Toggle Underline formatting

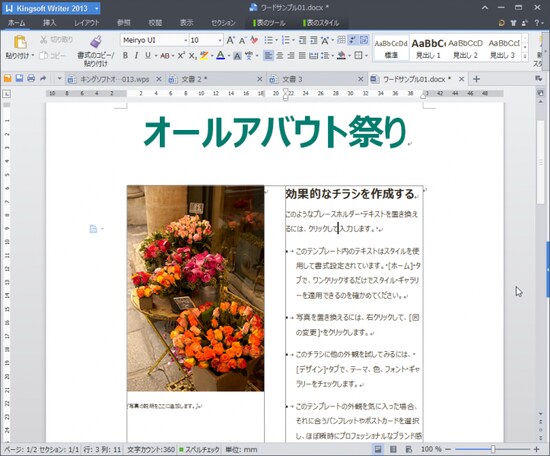click(148, 55)
